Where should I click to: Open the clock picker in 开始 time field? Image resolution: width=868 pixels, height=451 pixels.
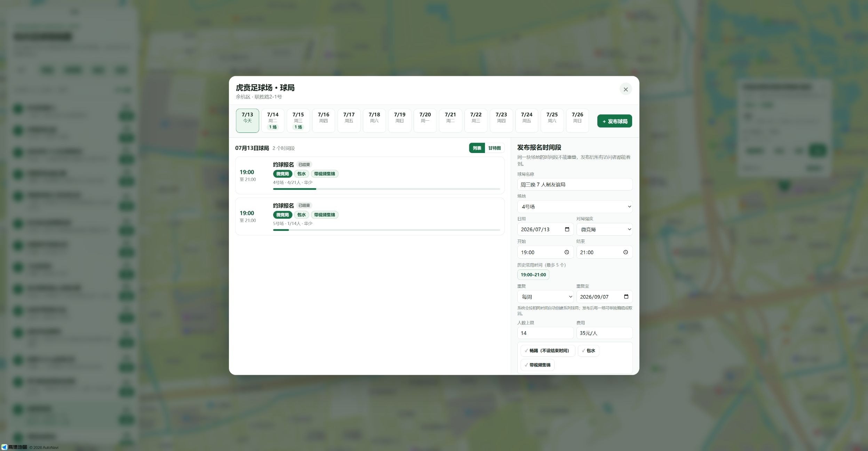(x=567, y=252)
